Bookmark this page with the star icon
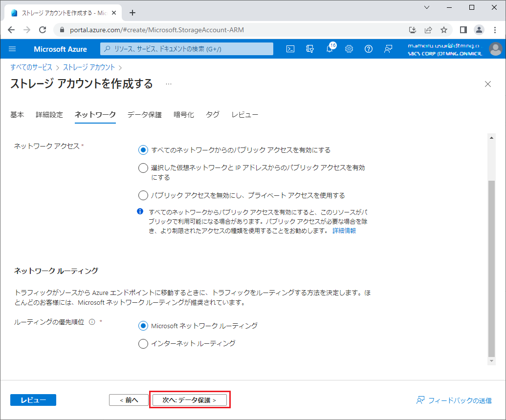The image size is (506, 420). tap(444, 30)
